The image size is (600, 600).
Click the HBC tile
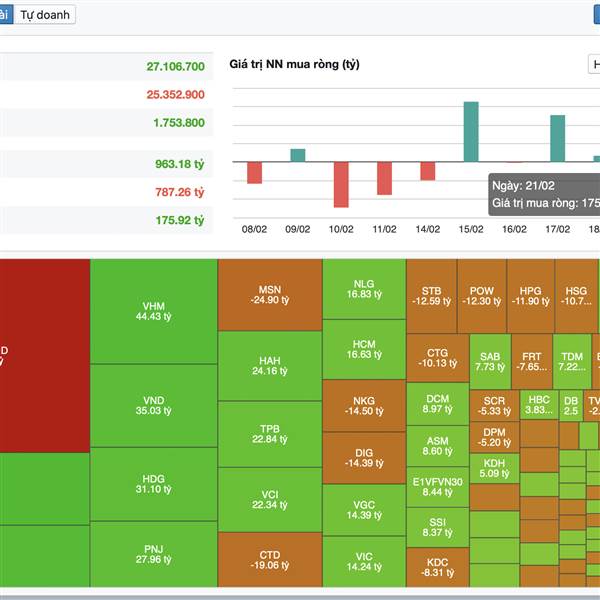(x=539, y=404)
